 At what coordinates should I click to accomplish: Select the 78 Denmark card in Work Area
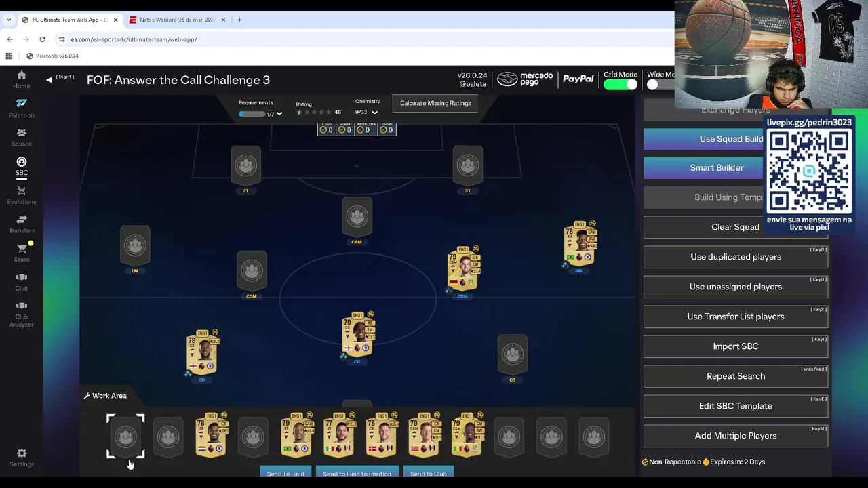pyautogui.click(x=382, y=434)
